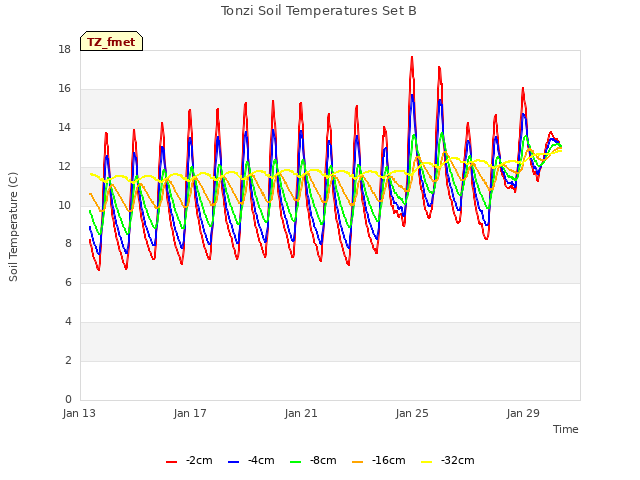Click the TZ_fmet annotation label
The height and width of the screenshot is (480, 640).
111,41
